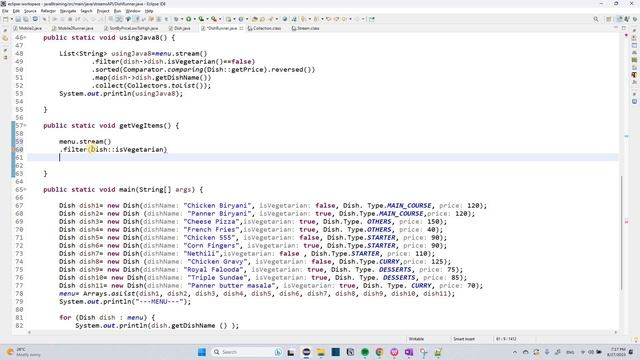This screenshot has width=640, height=360.
Task: Open the Refactor menu
Action: tap(48, 11)
